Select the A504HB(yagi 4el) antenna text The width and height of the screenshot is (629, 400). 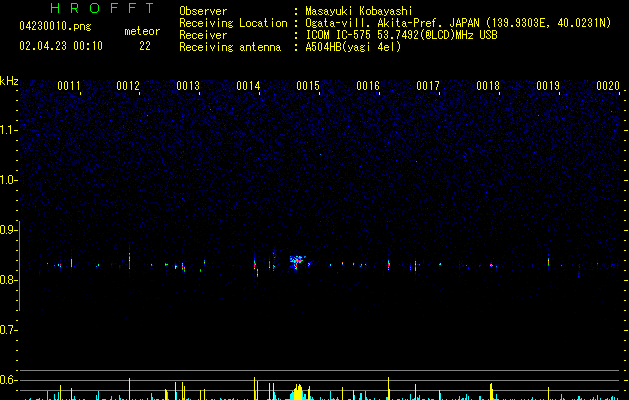coord(353,47)
